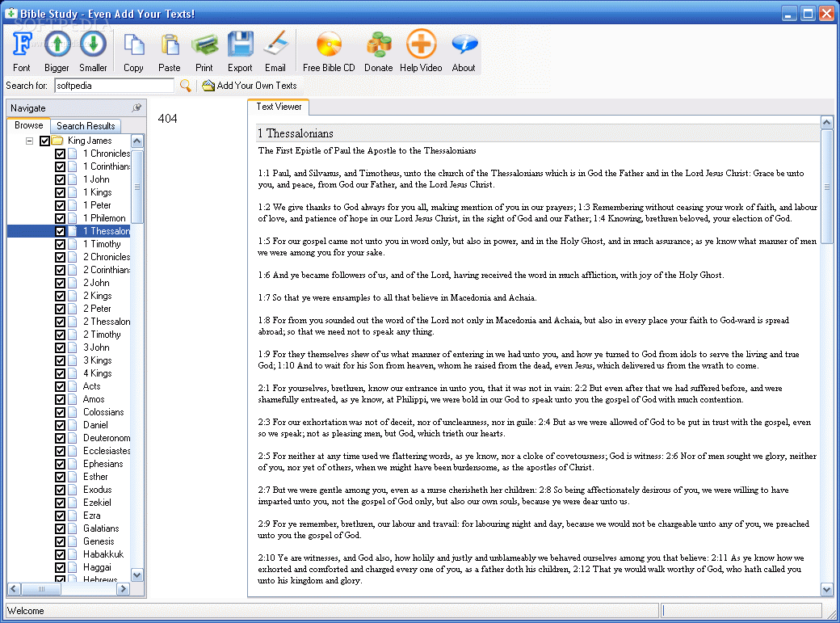840x623 pixels.
Task: Open Ecclesiastes in the tree
Action: (107, 451)
